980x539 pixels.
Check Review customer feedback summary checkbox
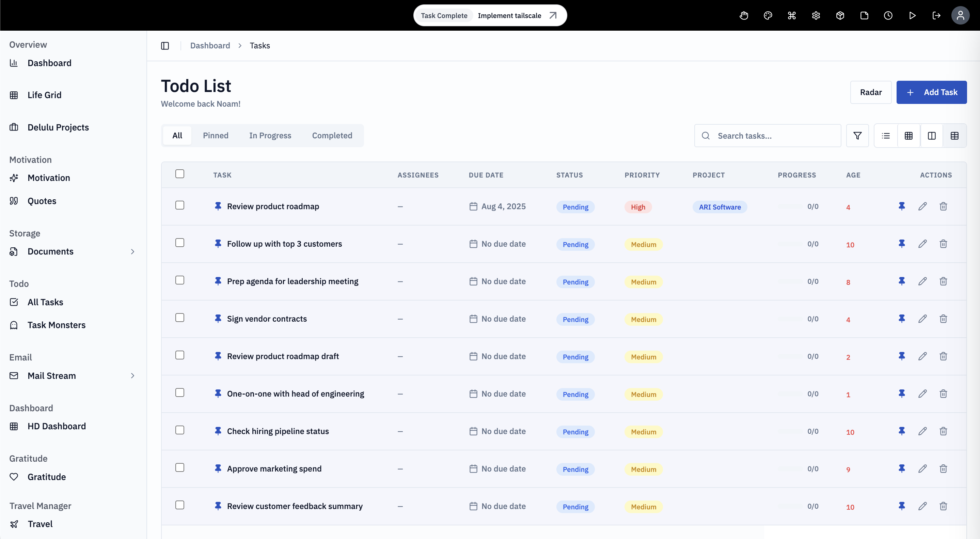(x=179, y=505)
